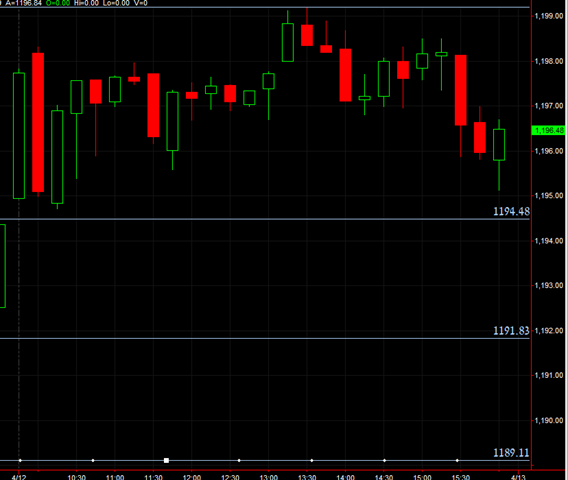Image resolution: width=568 pixels, height=480 pixels.
Task: Click the 1194.48 horizontal level label
Action: (x=511, y=212)
